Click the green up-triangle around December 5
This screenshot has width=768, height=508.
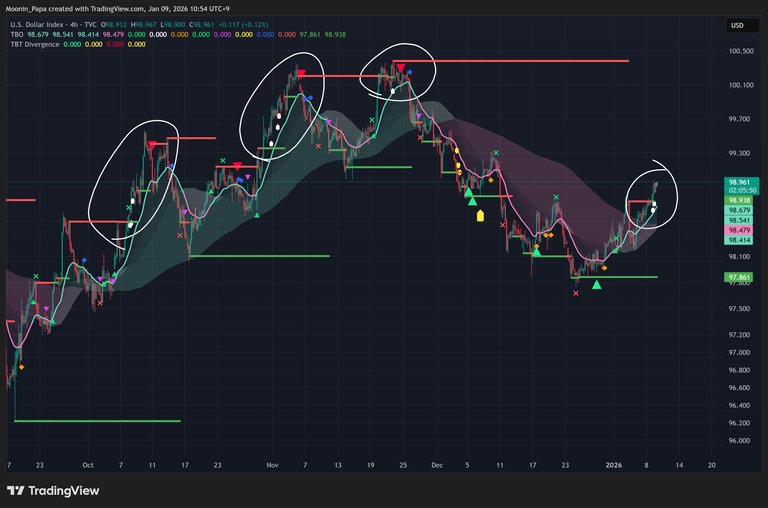[468, 192]
